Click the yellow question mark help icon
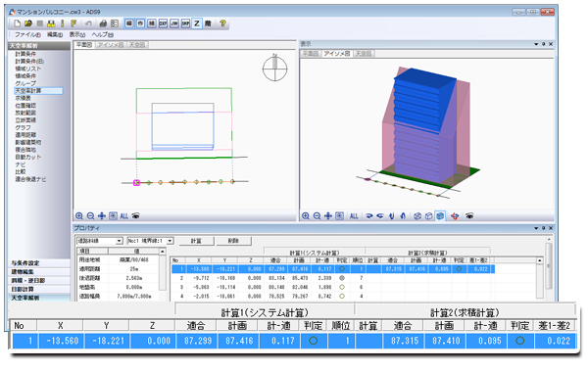588x372 pixels. tap(222, 23)
